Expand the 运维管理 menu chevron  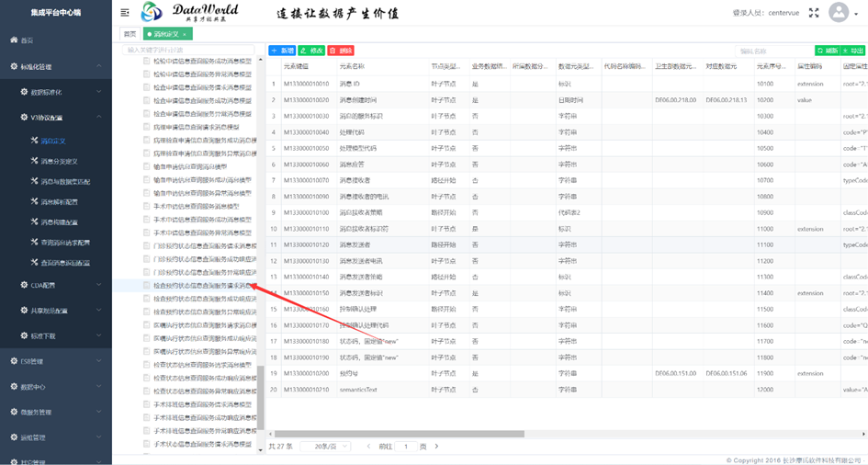point(99,437)
